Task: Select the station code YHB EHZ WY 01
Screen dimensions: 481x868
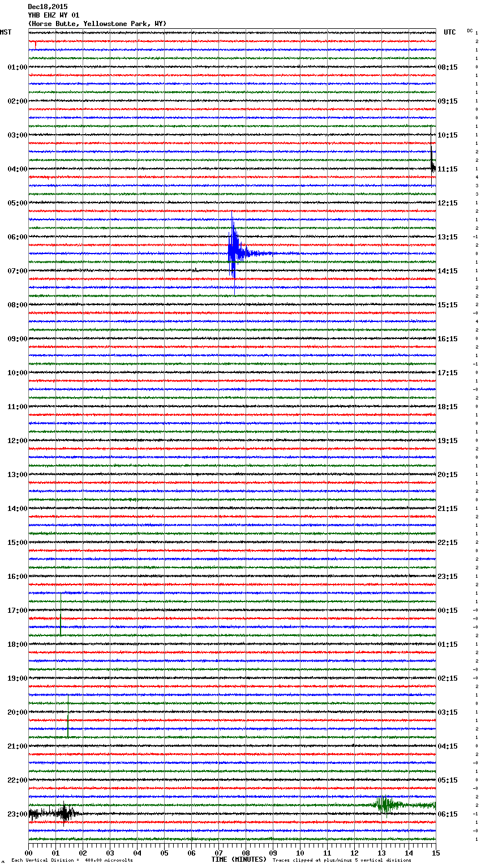Action: pos(54,15)
